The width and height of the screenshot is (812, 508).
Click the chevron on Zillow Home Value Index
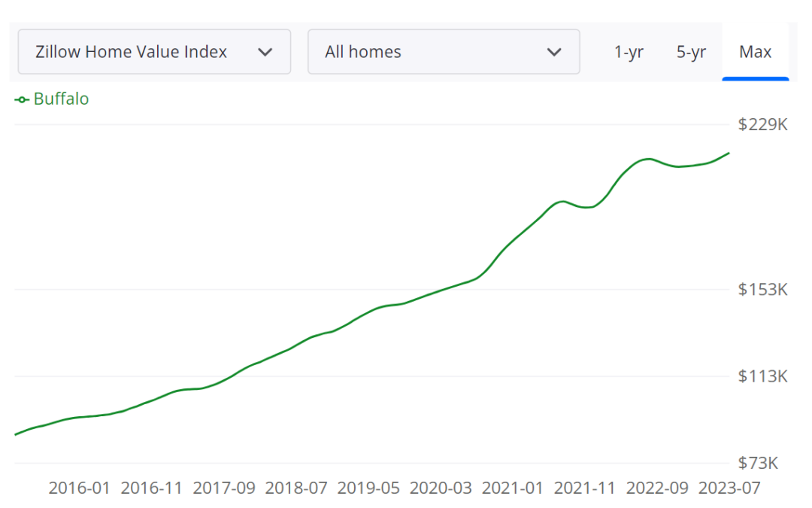265,52
